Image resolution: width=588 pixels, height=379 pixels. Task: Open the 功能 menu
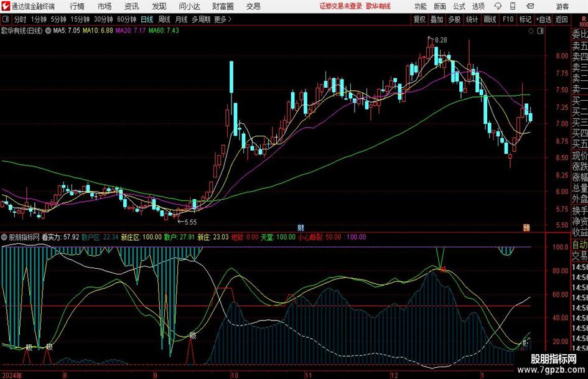click(x=421, y=6)
